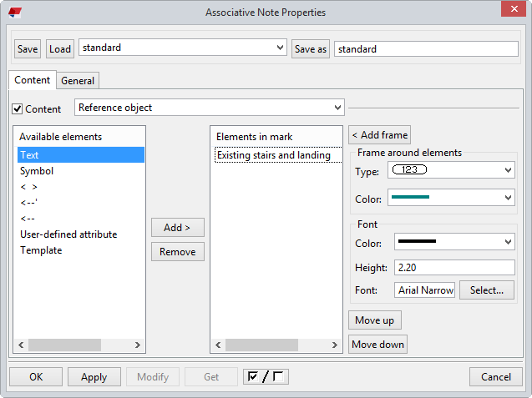Expand the Reference object dropdown
The height and width of the screenshot is (398, 532).
click(x=209, y=108)
